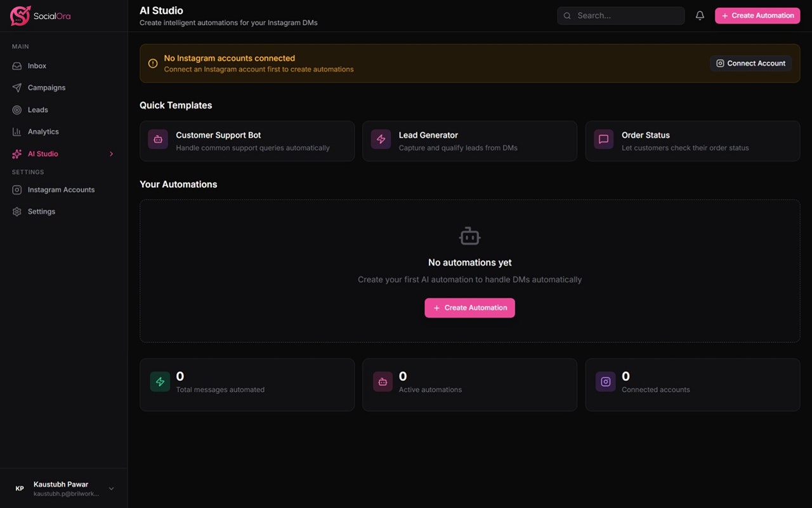Click the KP user avatar
The image size is (812, 508).
pyautogui.click(x=20, y=488)
